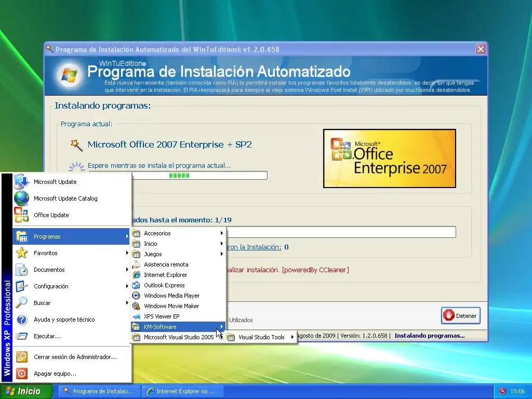Click the wand icon in installer title bar

(49, 49)
